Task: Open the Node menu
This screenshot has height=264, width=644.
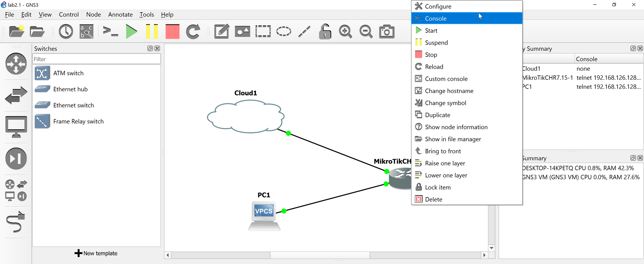Action: coord(93,14)
